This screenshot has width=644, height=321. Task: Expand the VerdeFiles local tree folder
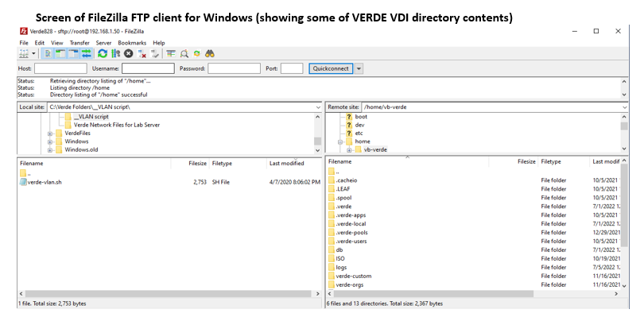pos(50,133)
